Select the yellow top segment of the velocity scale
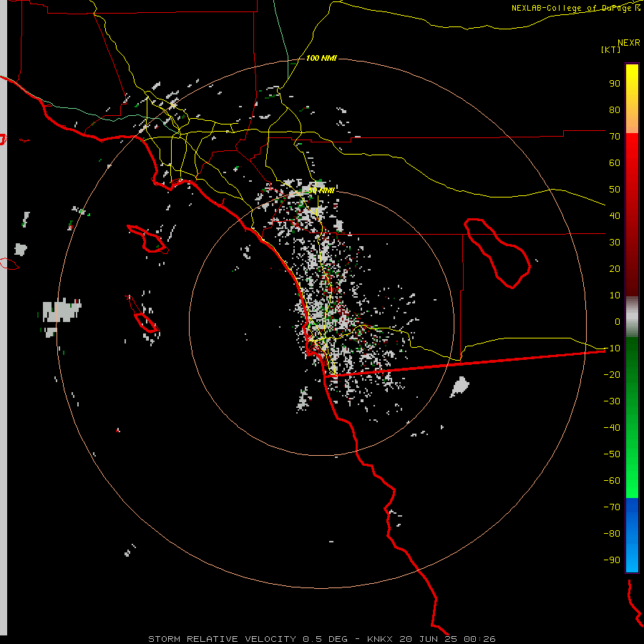Viewport: 644px width, 644px height. tap(632, 98)
